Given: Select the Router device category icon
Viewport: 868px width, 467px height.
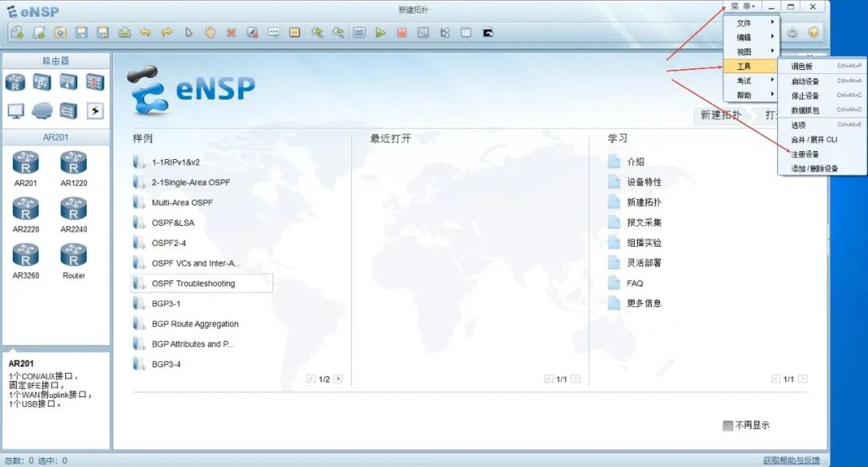Looking at the screenshot, I should pos(15,82).
